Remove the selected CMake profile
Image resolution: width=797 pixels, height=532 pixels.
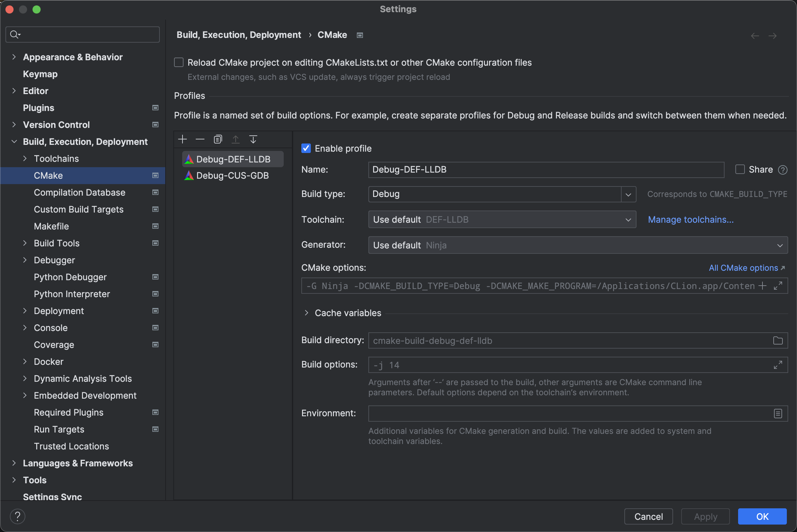pos(200,139)
